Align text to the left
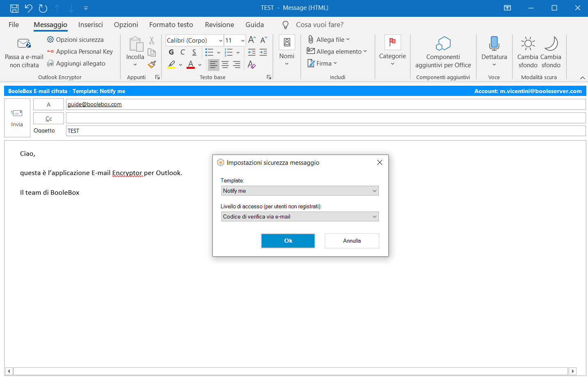The image size is (588, 378). (213, 64)
